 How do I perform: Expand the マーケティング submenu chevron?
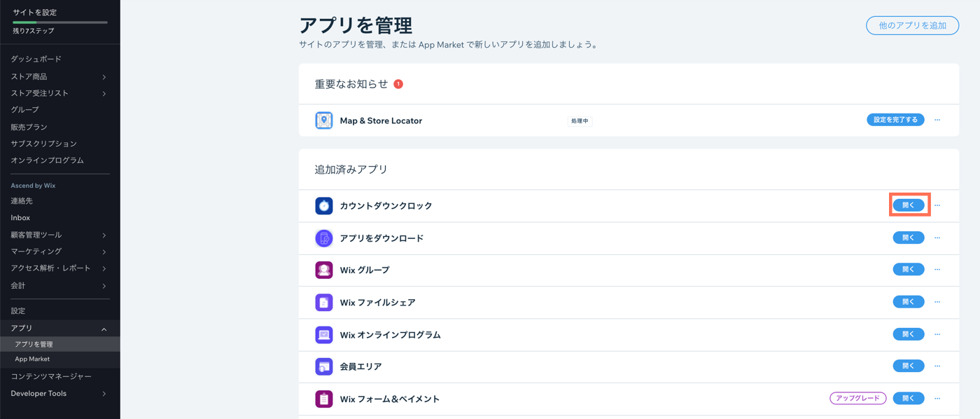tap(104, 252)
